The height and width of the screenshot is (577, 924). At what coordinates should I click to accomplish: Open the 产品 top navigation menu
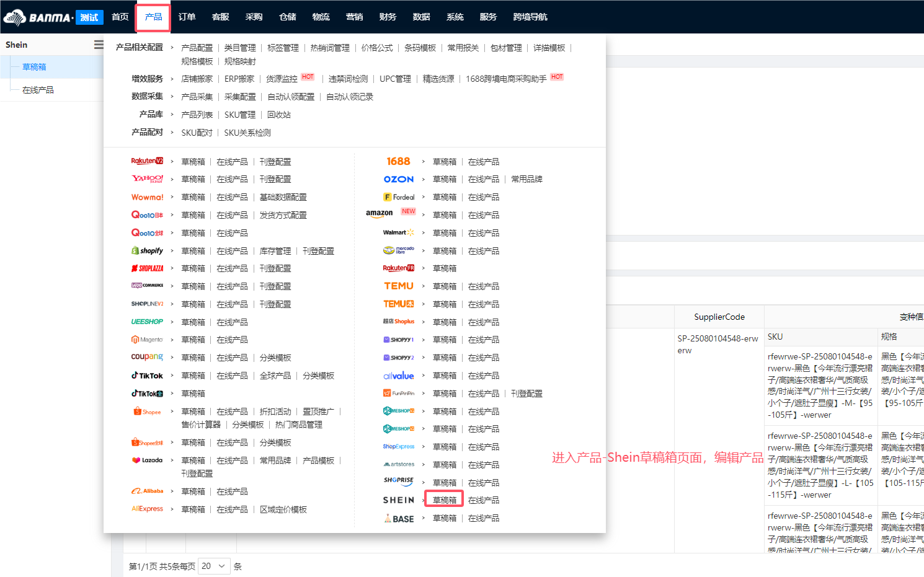[x=153, y=17]
